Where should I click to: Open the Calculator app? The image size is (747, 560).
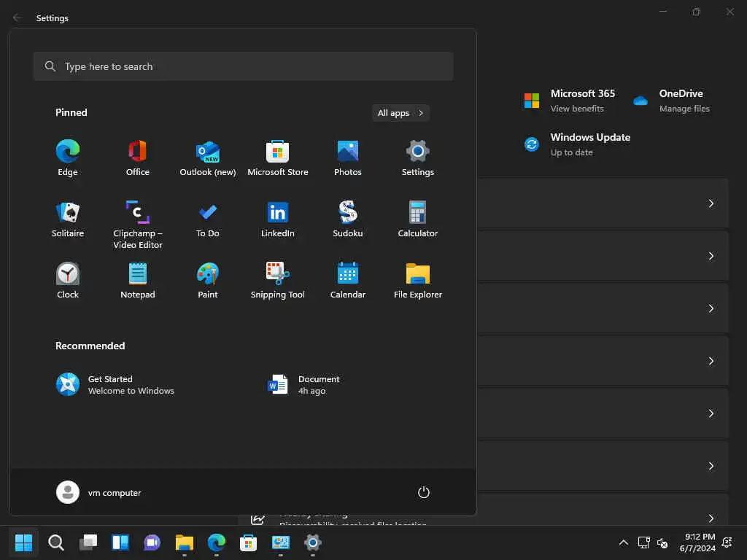point(418,219)
